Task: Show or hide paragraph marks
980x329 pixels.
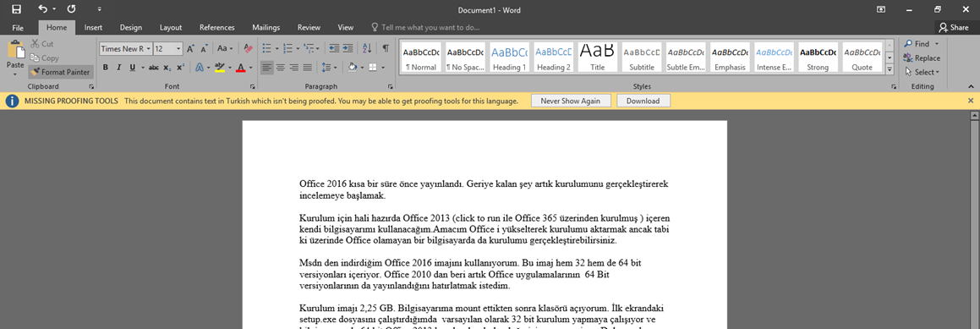Action: (x=386, y=48)
